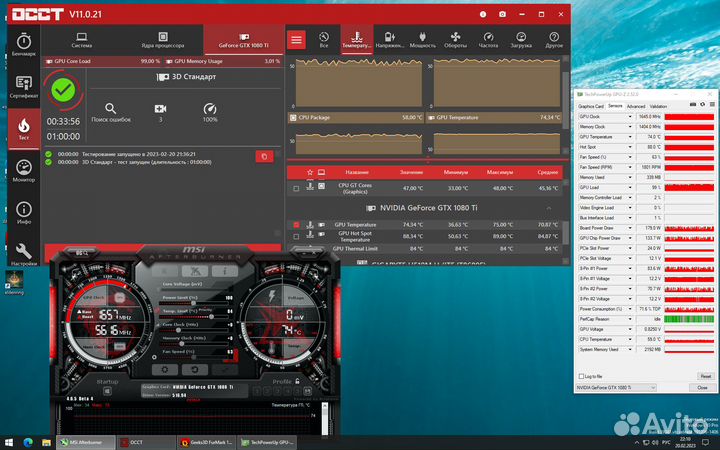Open the Certificate section in OCCT sidebar
Image resolution: width=720 pixels, height=450 pixels.
[24, 87]
